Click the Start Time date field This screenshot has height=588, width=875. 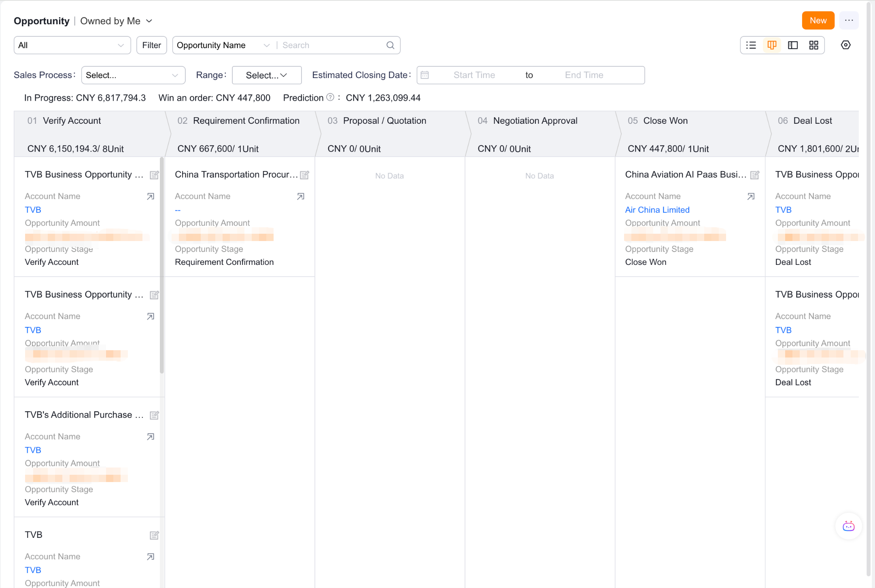474,75
